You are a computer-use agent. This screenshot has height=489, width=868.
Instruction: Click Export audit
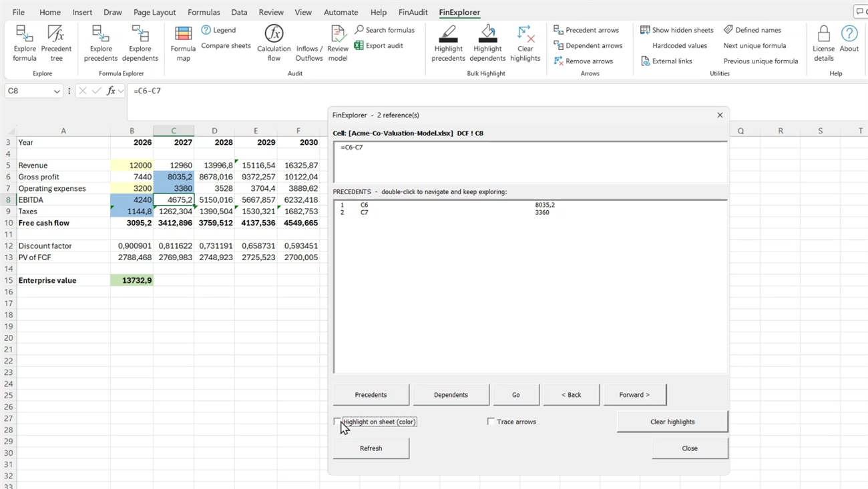tap(379, 45)
